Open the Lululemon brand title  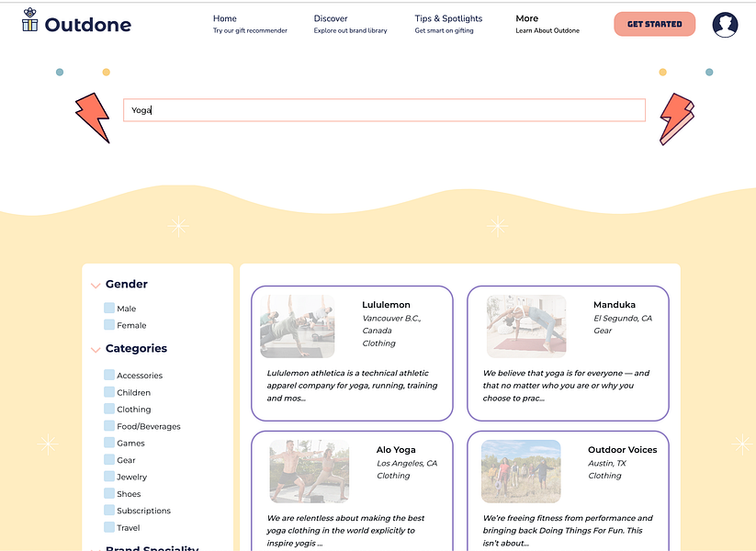(386, 305)
